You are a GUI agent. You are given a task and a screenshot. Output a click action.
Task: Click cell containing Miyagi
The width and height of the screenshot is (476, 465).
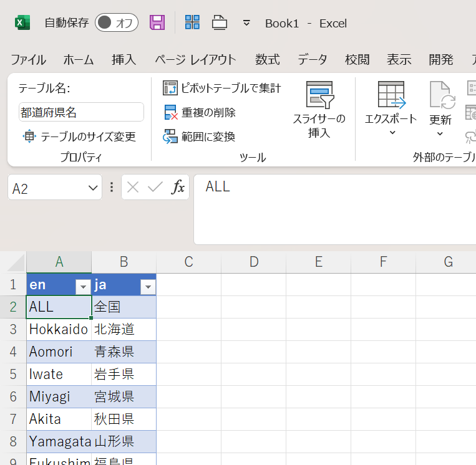(x=59, y=397)
